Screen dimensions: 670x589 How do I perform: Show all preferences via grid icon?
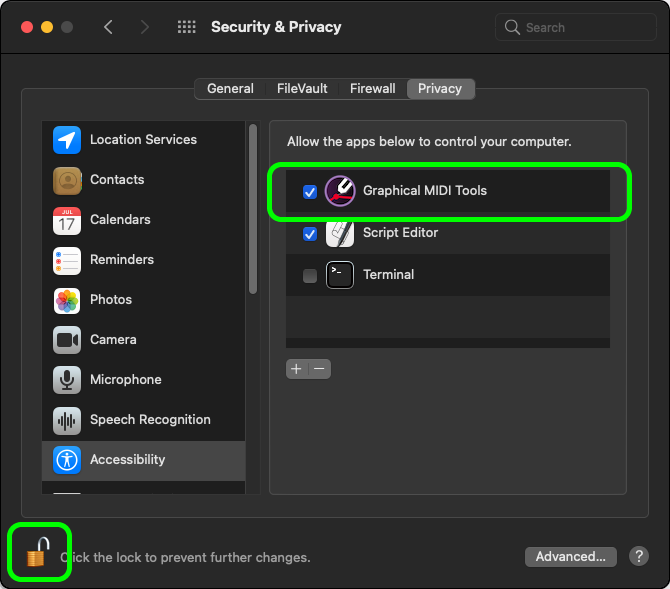point(187,27)
